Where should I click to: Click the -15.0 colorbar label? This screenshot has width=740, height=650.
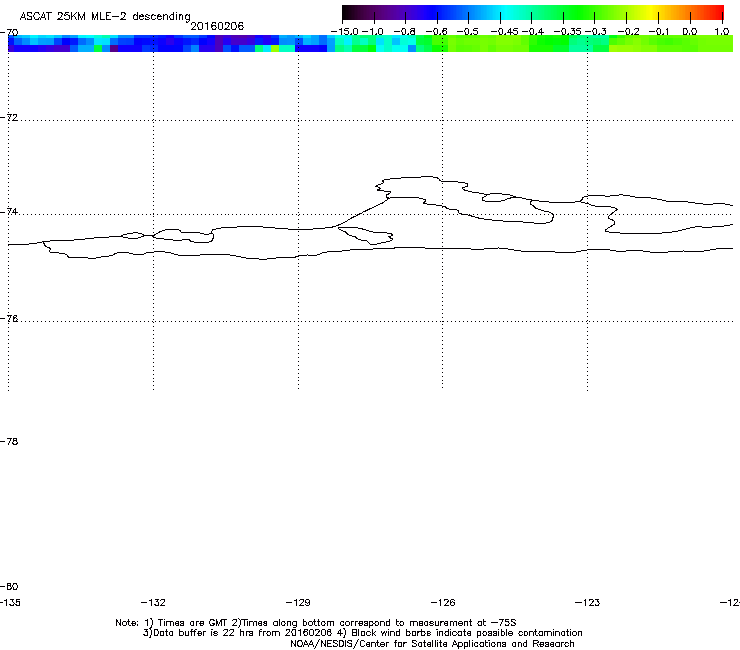pyautogui.click(x=345, y=32)
